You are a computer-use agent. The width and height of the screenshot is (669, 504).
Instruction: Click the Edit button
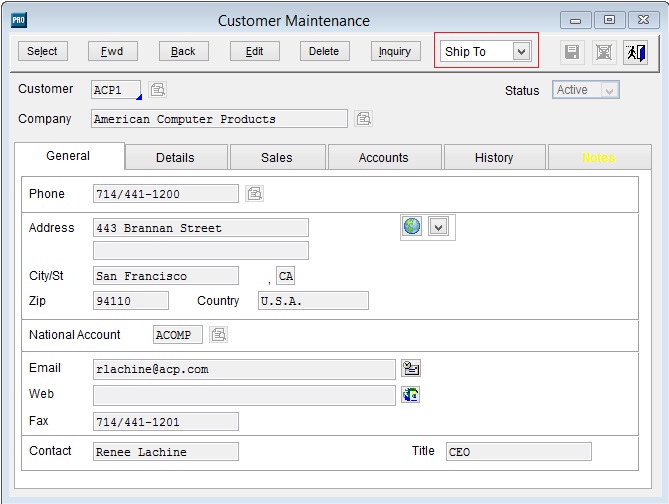255,51
